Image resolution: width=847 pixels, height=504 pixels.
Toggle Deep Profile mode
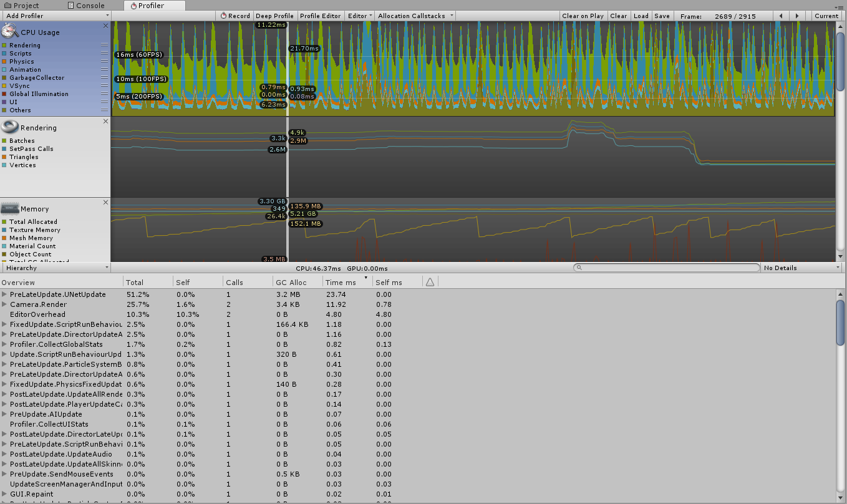[x=274, y=16]
